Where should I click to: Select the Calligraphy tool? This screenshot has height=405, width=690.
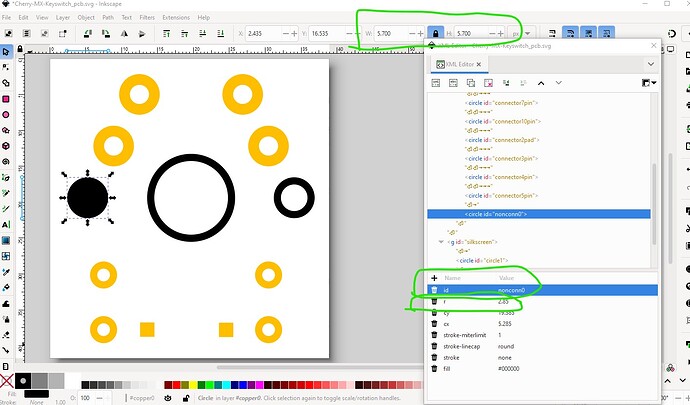point(6,209)
